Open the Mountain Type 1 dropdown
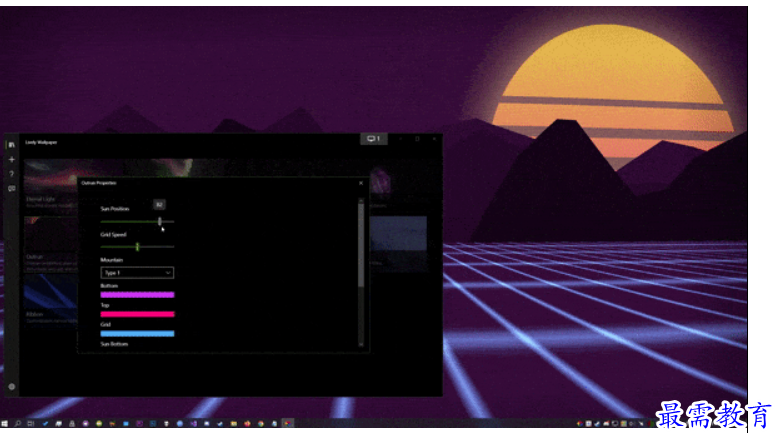780x447 pixels. 137,272
